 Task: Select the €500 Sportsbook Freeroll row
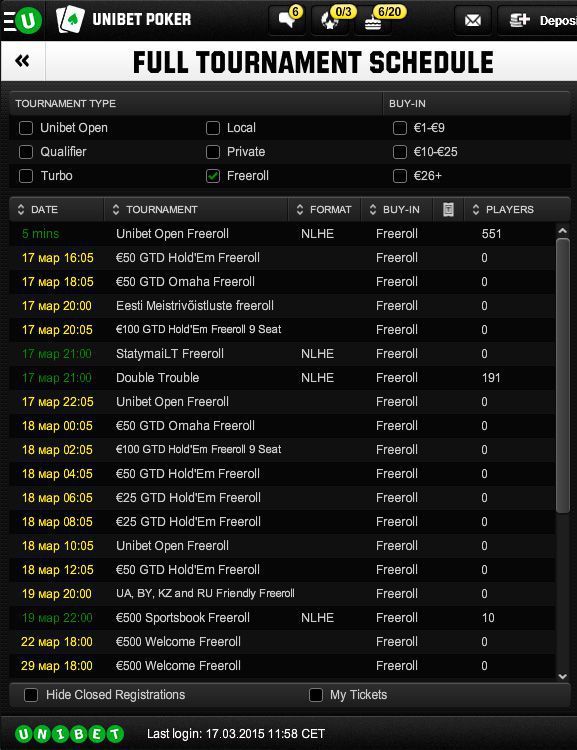pyautogui.click(x=282, y=618)
